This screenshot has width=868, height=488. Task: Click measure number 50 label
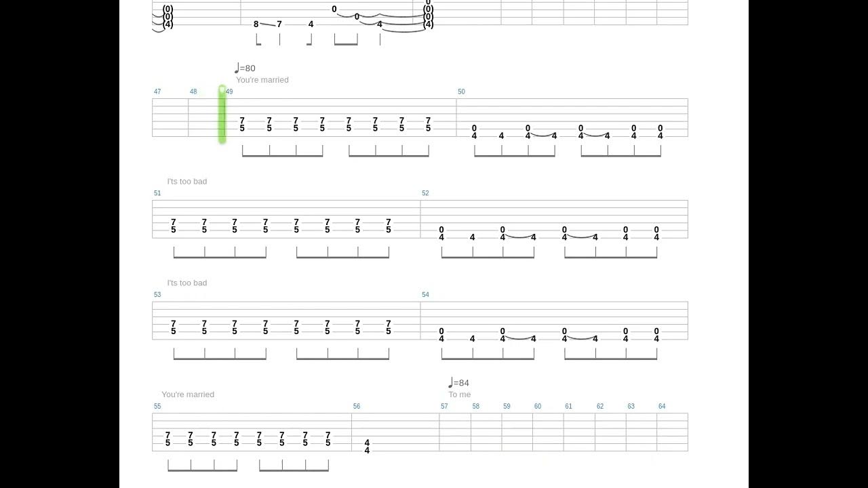coord(461,91)
